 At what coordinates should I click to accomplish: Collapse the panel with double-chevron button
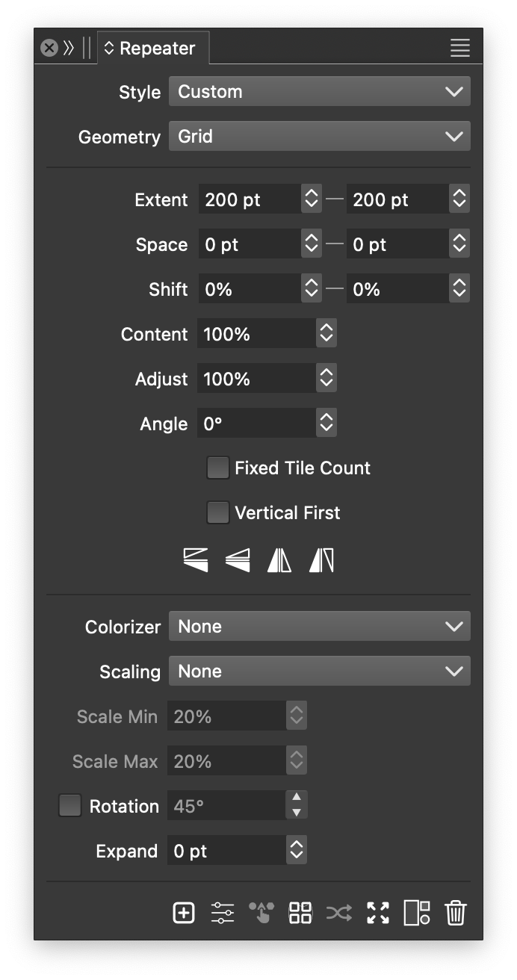tap(69, 49)
